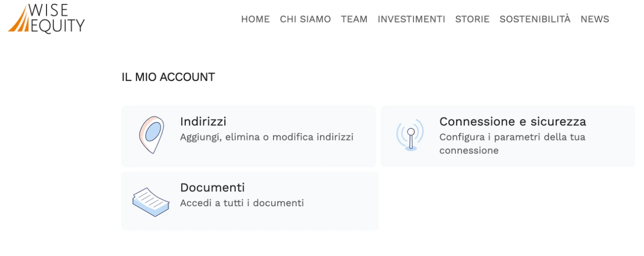Open the Indirizzi title link
Image resolution: width=644 pixels, height=256 pixels.
pos(203,121)
